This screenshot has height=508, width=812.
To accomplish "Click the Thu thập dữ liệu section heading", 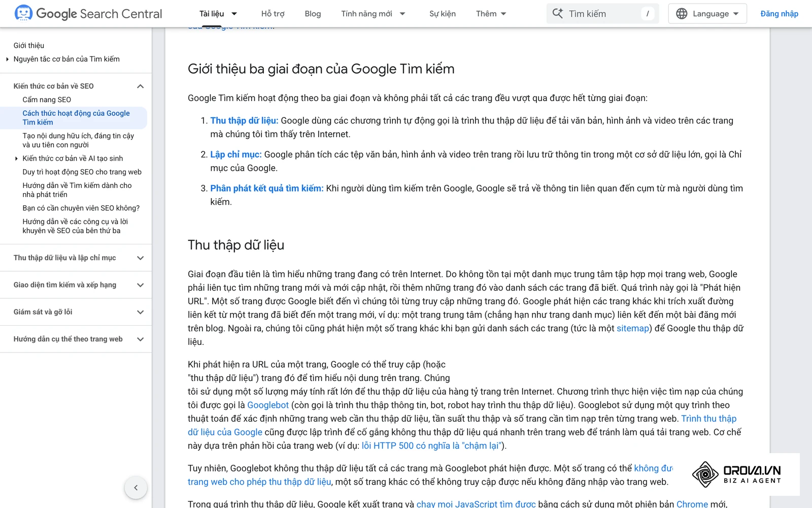I will pyautogui.click(x=236, y=245).
